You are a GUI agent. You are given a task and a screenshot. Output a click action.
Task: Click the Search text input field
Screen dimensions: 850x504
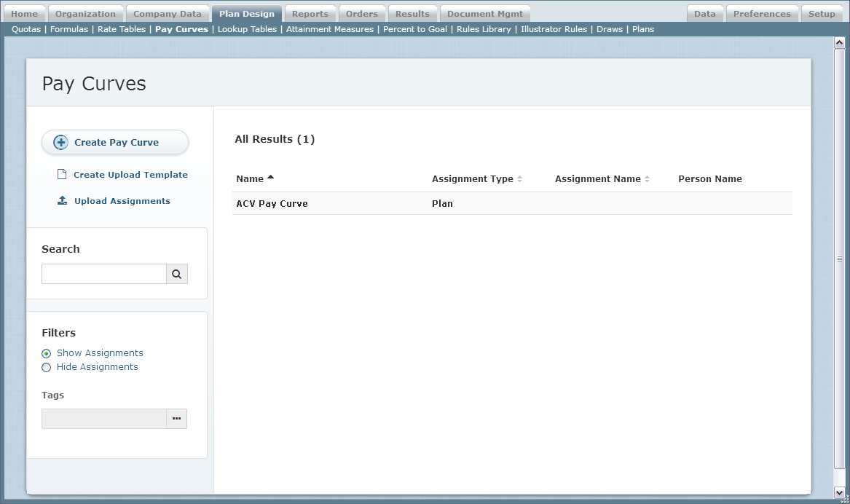click(103, 274)
